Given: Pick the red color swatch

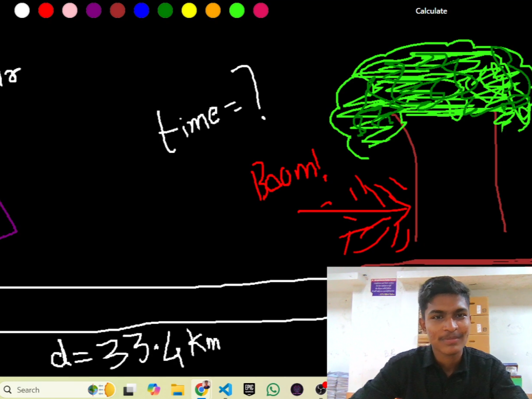Looking at the screenshot, I should pos(46,10).
